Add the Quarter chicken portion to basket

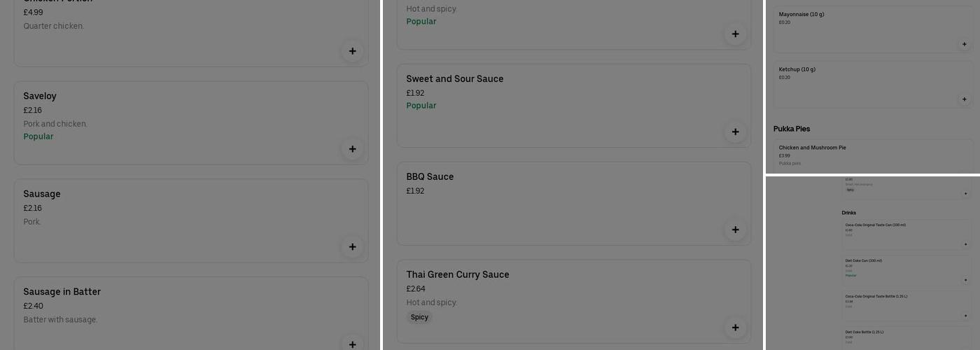point(352,51)
